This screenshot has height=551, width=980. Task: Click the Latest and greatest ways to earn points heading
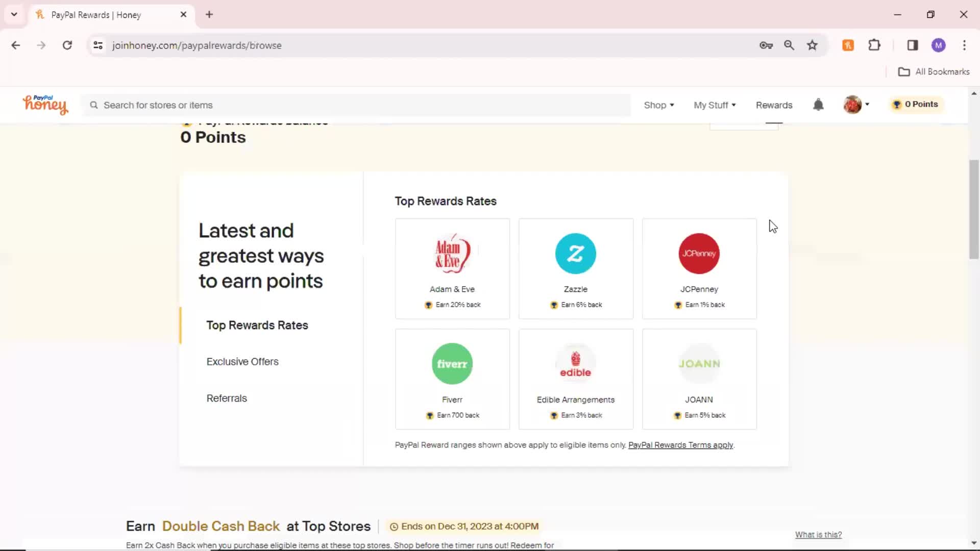pyautogui.click(x=261, y=256)
